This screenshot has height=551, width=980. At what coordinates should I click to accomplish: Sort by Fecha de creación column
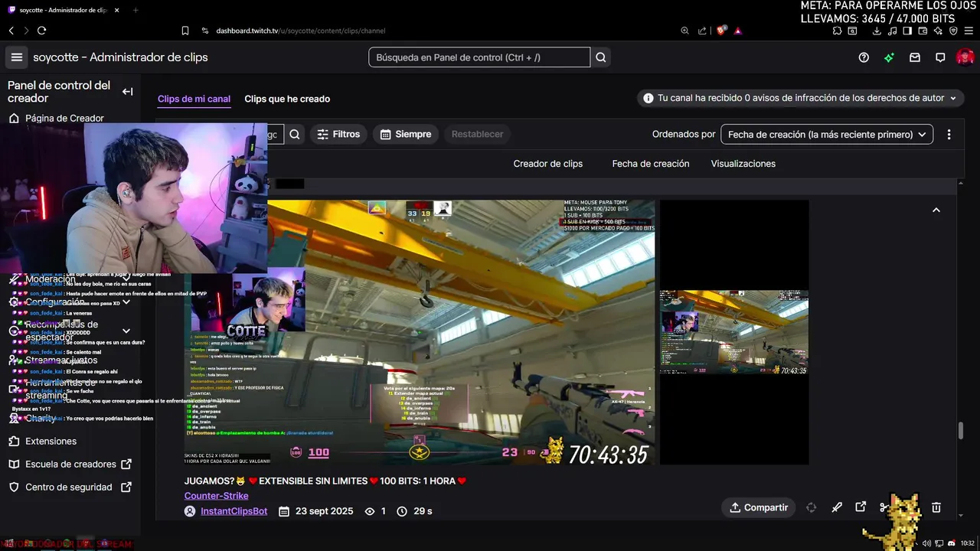[x=651, y=164]
